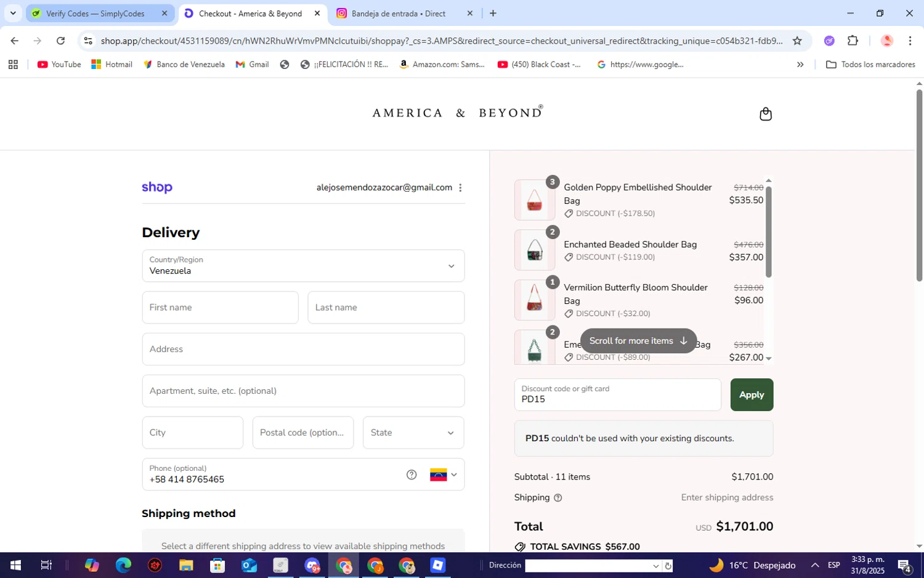Open ESP language indicator in tray

834,565
